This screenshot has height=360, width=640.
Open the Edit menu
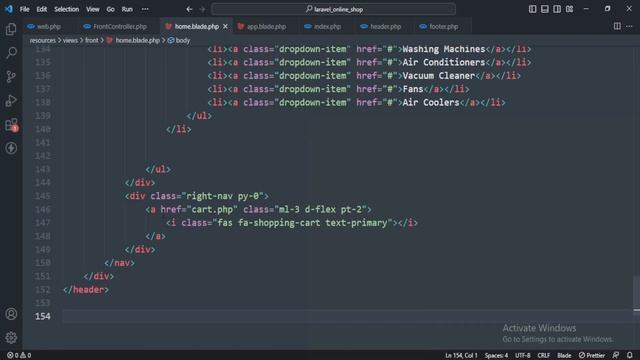coord(42,9)
